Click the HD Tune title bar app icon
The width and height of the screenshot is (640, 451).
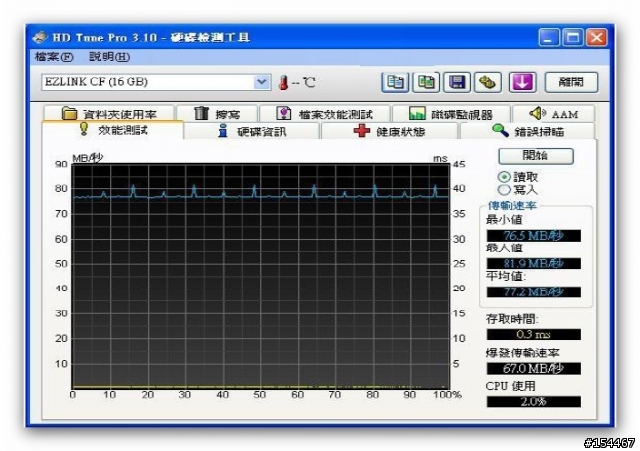pos(40,38)
